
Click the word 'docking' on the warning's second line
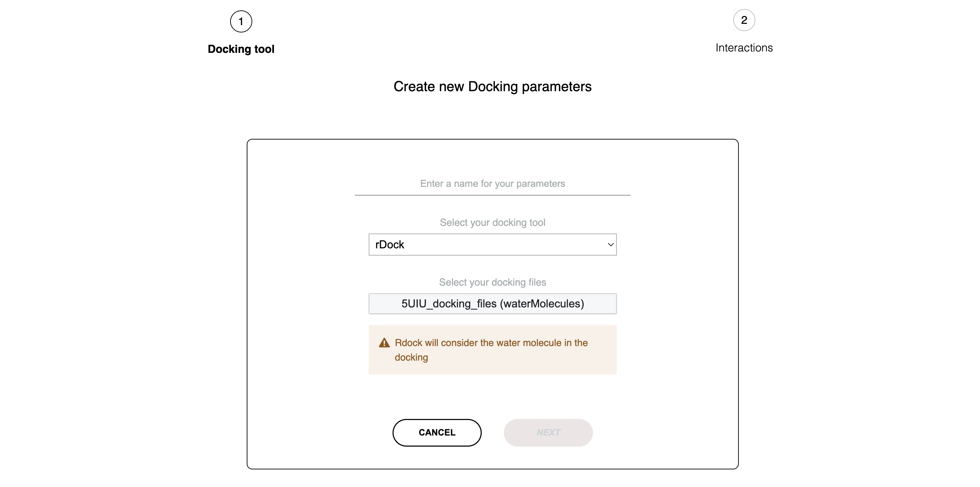411,357
